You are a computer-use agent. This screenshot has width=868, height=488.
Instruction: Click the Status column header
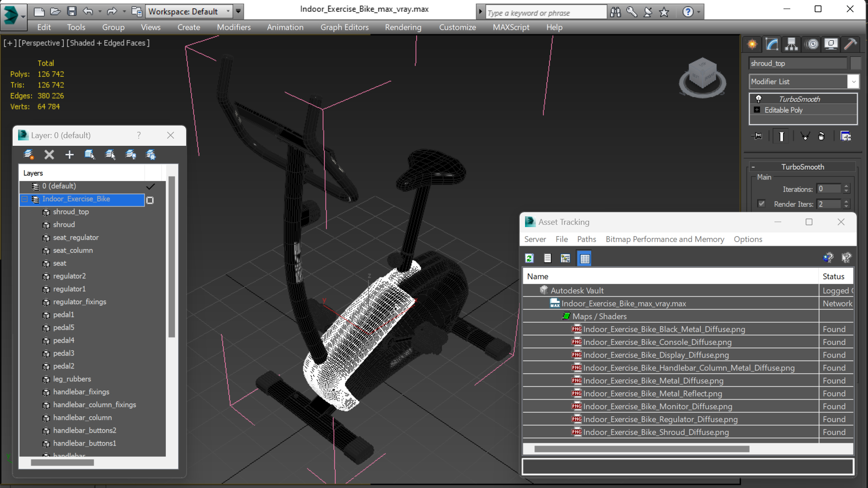tap(836, 276)
